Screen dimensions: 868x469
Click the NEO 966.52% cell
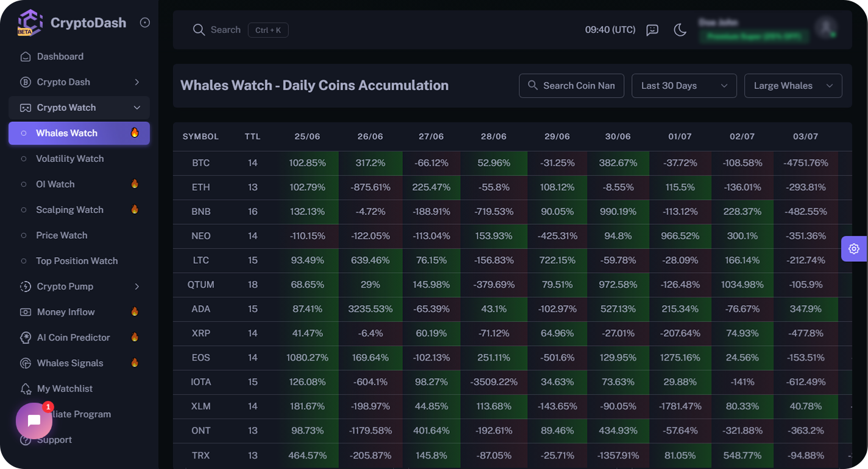tap(680, 236)
